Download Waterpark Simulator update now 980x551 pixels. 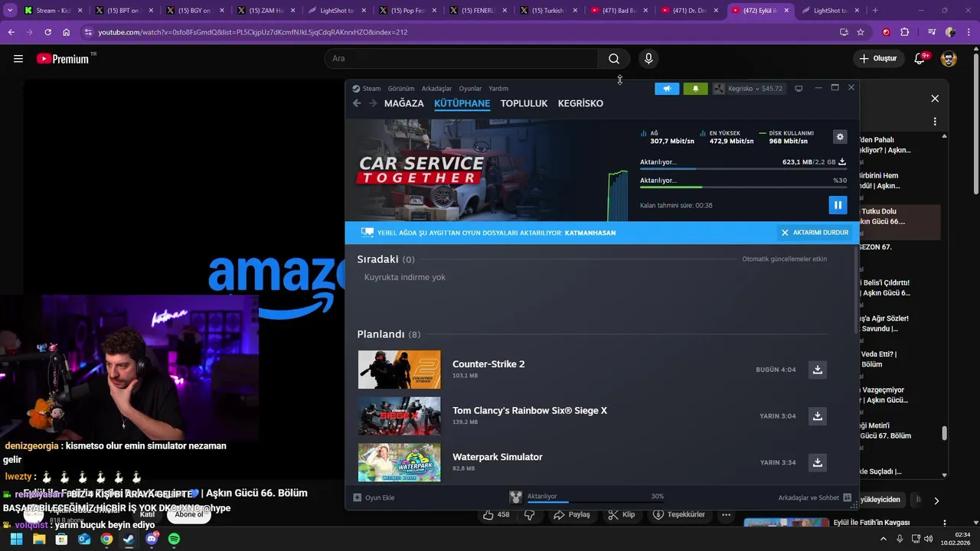(818, 463)
